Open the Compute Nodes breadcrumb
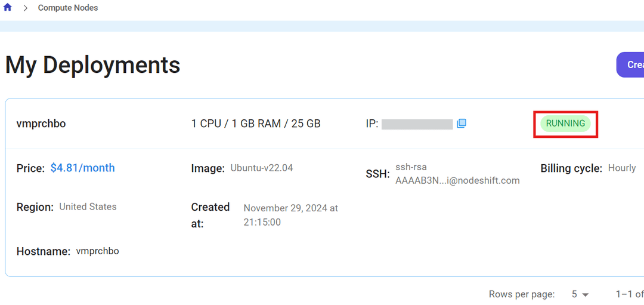 point(68,8)
